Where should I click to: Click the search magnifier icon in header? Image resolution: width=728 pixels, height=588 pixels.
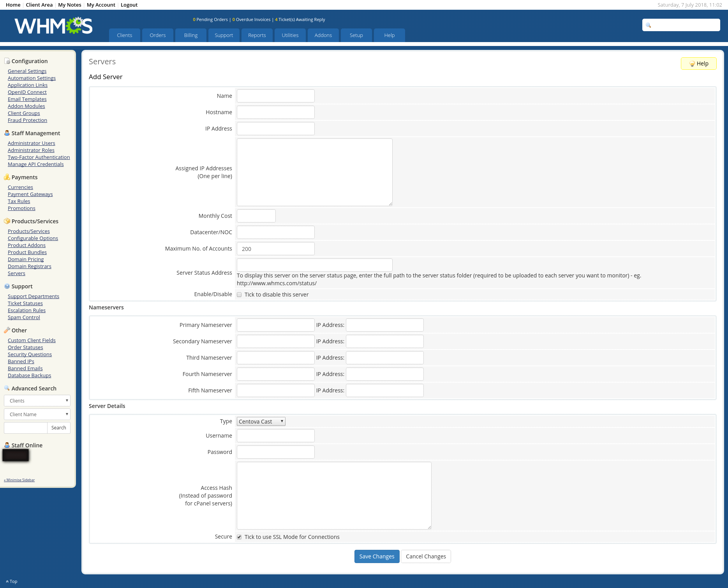[x=648, y=25]
